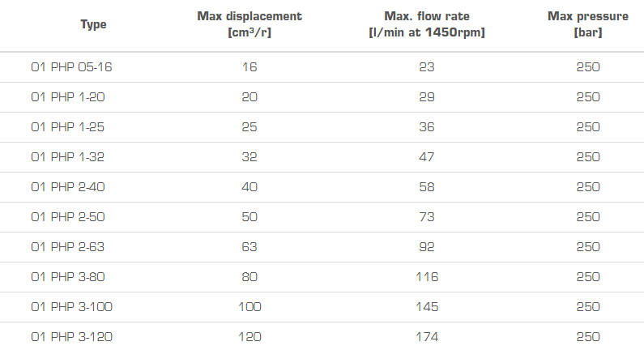Click the Max displacement column header

(x=249, y=24)
